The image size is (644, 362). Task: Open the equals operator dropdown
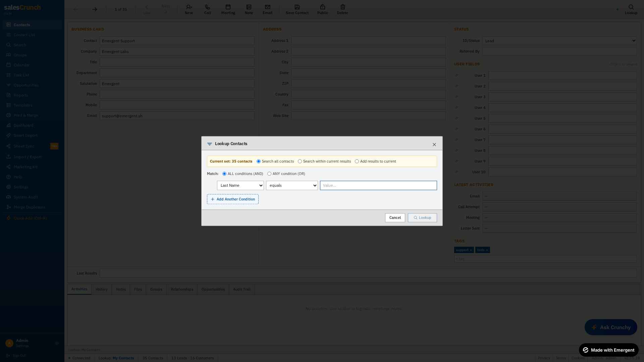pos(292,185)
